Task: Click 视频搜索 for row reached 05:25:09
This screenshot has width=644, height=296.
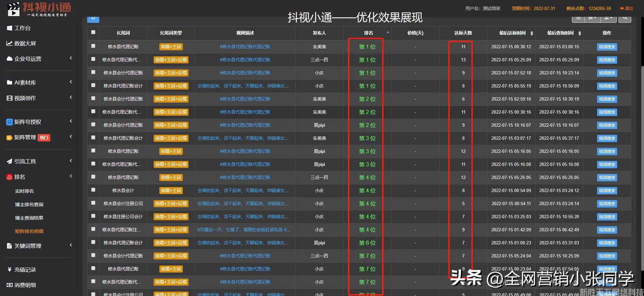Action: click(607, 60)
